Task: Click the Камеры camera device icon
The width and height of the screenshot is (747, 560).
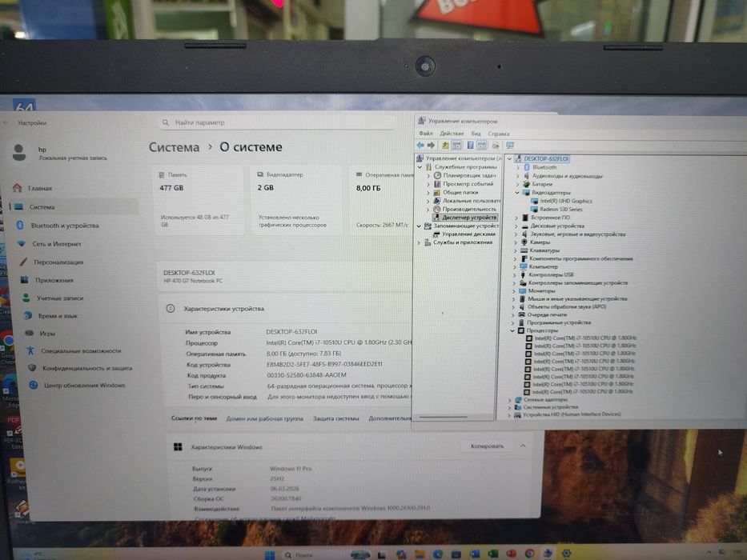Action: click(524, 242)
